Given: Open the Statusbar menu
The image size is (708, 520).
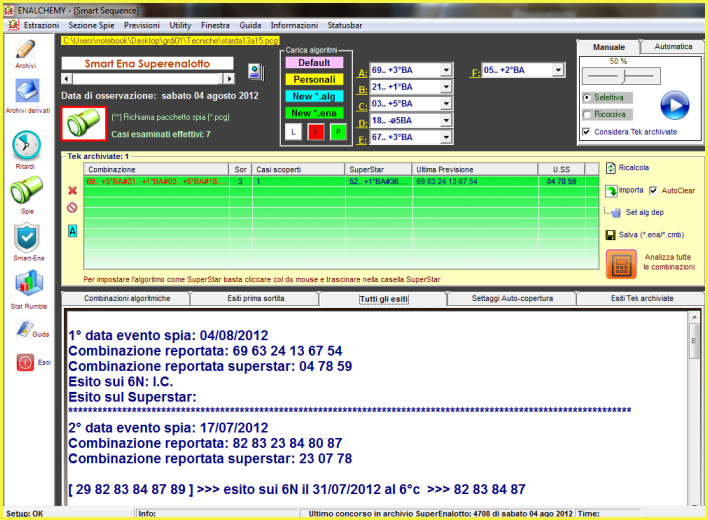Looking at the screenshot, I should (x=345, y=25).
